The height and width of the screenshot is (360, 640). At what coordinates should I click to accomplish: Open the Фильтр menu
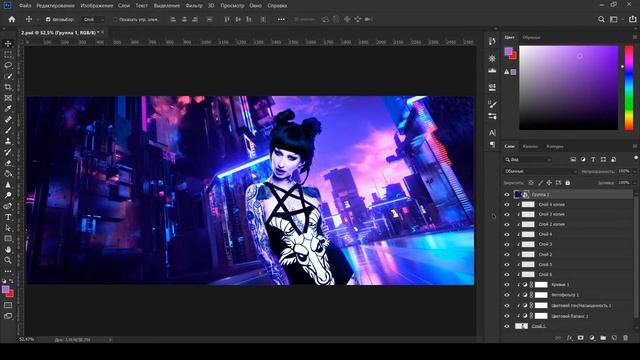point(194,6)
